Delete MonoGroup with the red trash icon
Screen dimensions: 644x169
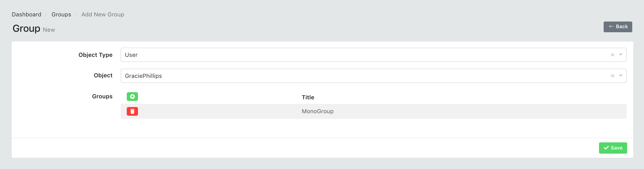tap(132, 111)
